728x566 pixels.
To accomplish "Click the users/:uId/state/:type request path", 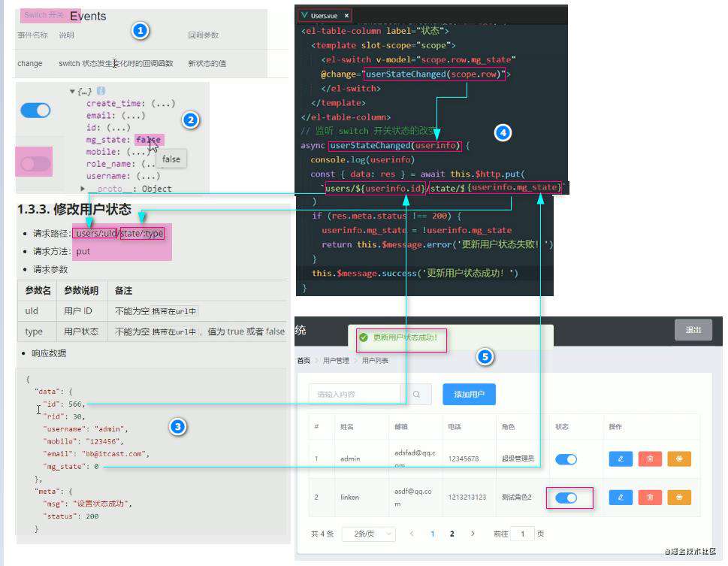I will pyautogui.click(x=119, y=233).
